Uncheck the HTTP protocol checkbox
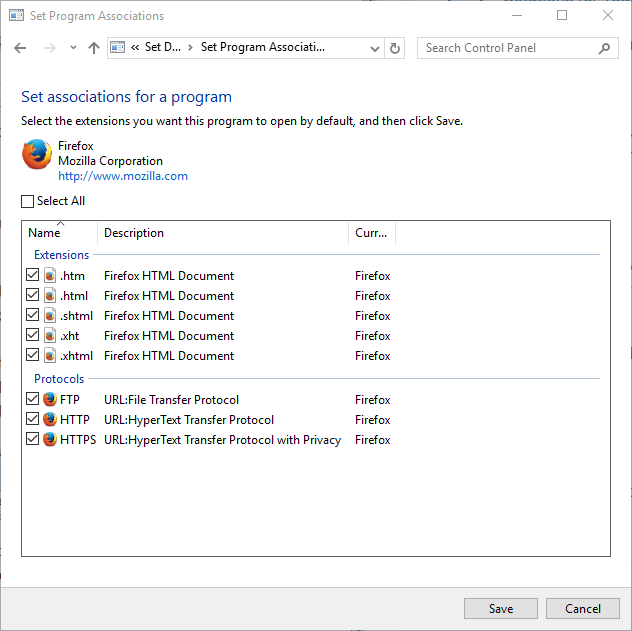The width and height of the screenshot is (632, 631). (32, 419)
